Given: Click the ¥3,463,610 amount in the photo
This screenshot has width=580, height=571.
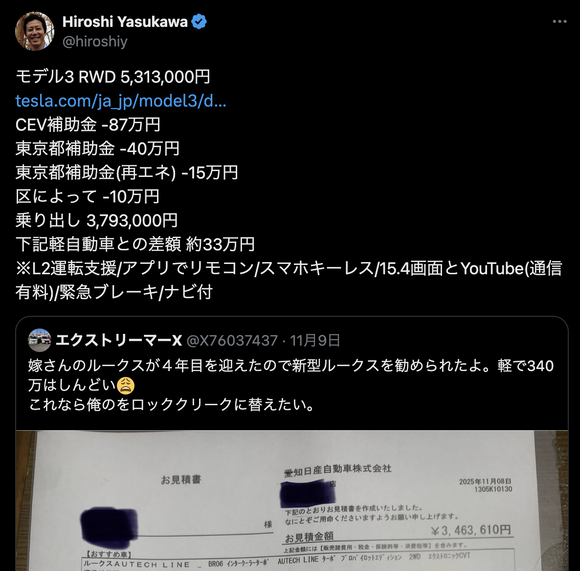Looking at the screenshot, I should [x=471, y=531].
